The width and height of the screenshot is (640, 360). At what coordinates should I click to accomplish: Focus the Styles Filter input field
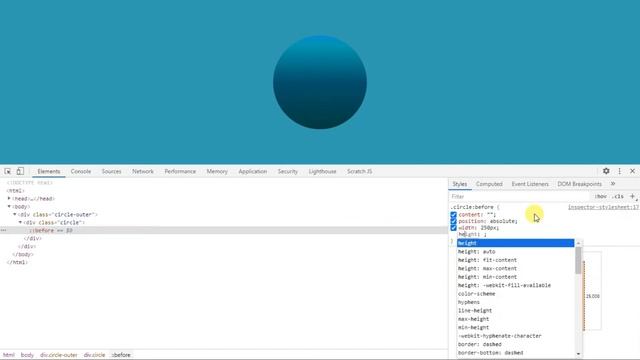pos(520,196)
